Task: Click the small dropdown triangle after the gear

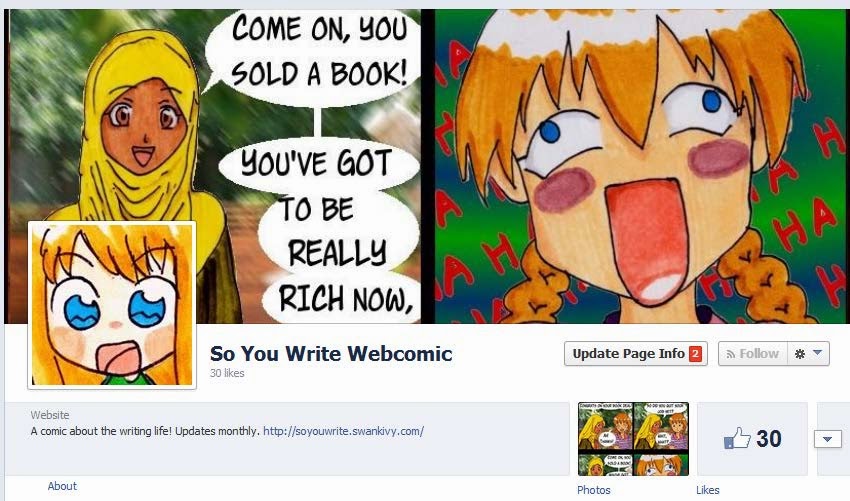Action: [x=817, y=353]
